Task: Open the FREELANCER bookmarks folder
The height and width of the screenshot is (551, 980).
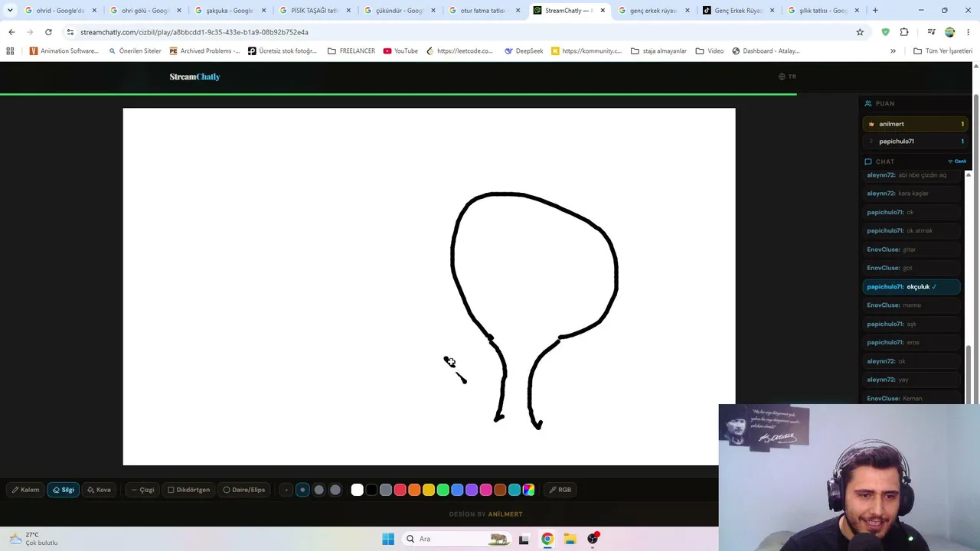Action: click(351, 51)
